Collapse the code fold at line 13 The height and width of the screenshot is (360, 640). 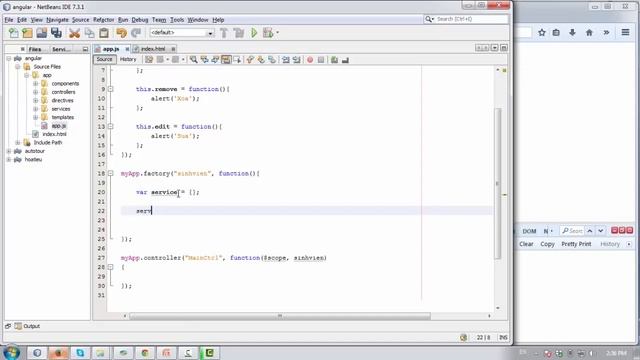(x=111, y=127)
